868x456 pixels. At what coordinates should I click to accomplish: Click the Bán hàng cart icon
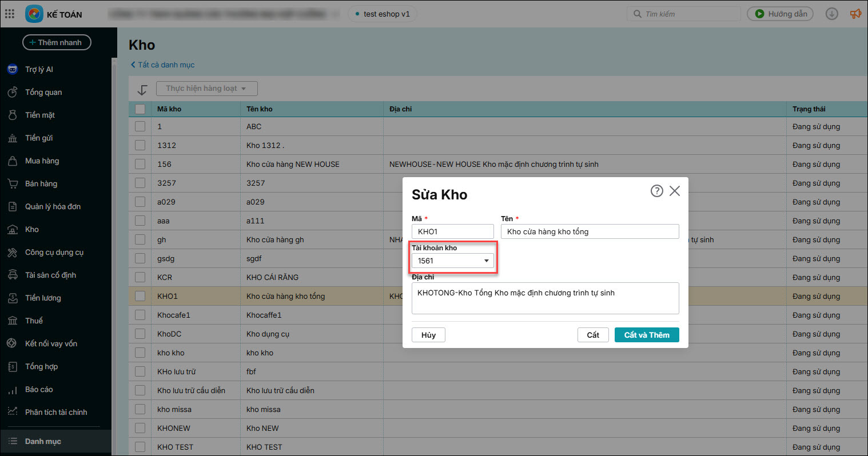[x=13, y=183]
